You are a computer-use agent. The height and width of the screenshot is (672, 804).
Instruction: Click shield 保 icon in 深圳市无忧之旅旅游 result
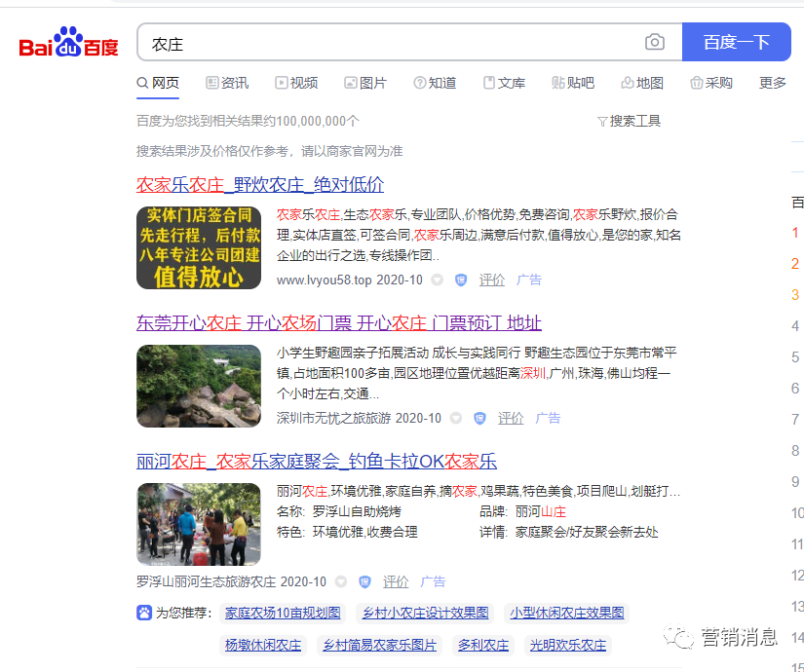pos(479,418)
